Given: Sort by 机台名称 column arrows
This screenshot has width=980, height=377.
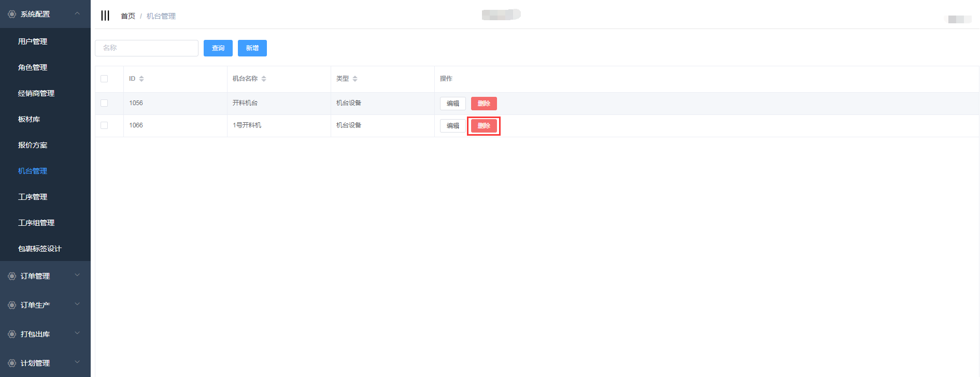Looking at the screenshot, I should click(x=264, y=79).
